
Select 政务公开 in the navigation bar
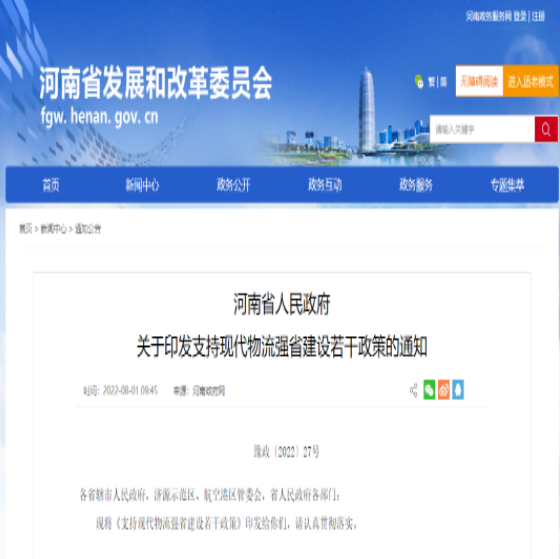(x=234, y=185)
